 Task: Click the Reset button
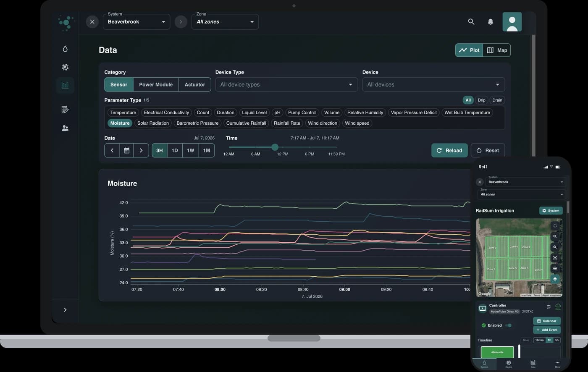tap(488, 150)
